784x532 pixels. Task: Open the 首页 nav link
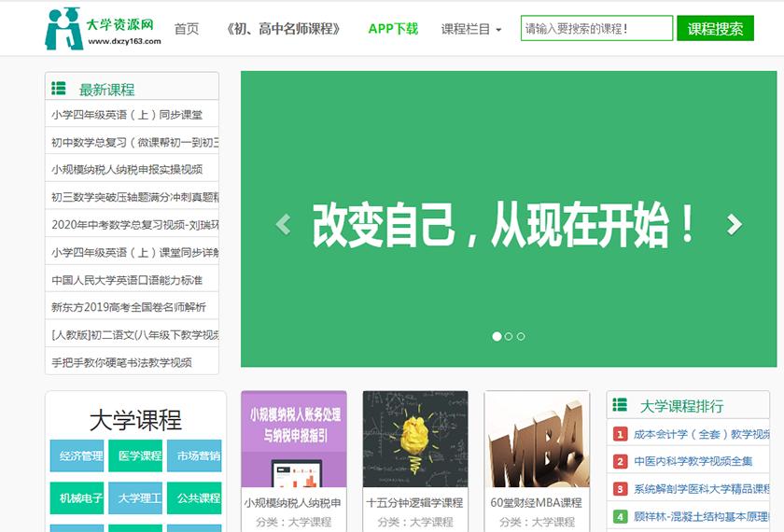coord(187,29)
